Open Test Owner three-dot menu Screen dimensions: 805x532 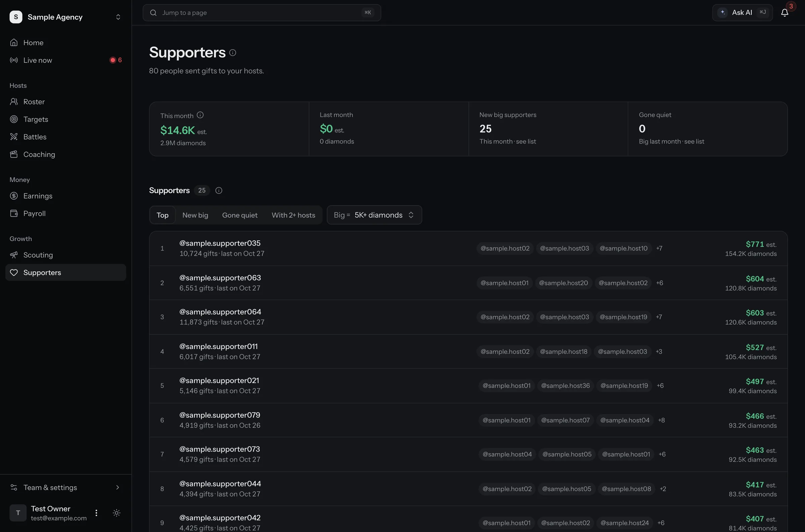[x=96, y=513]
